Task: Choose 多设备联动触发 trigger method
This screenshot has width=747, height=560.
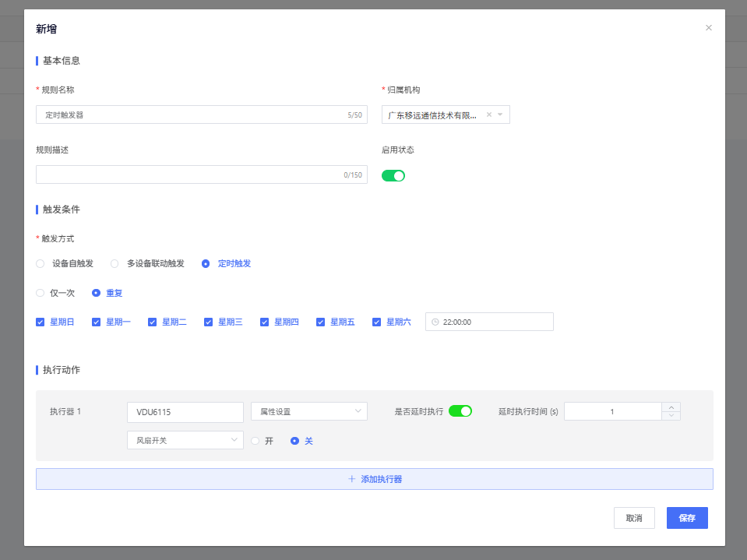Action: [x=115, y=263]
